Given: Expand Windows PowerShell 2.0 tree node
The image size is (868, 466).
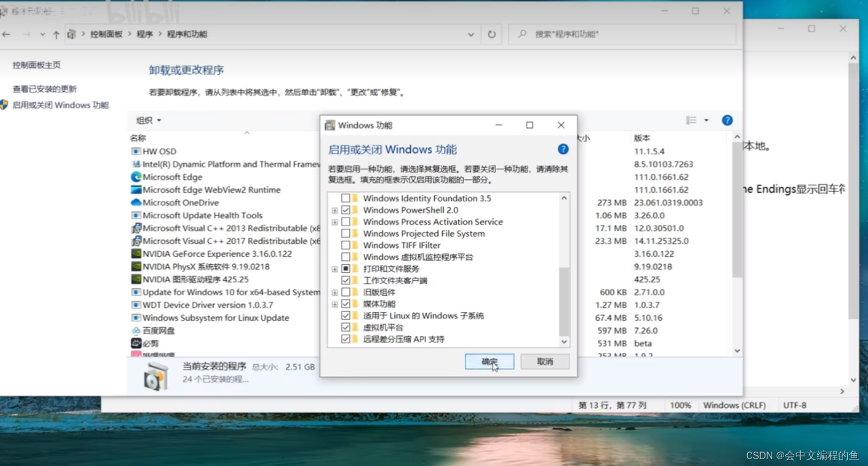Looking at the screenshot, I should tap(334, 210).
